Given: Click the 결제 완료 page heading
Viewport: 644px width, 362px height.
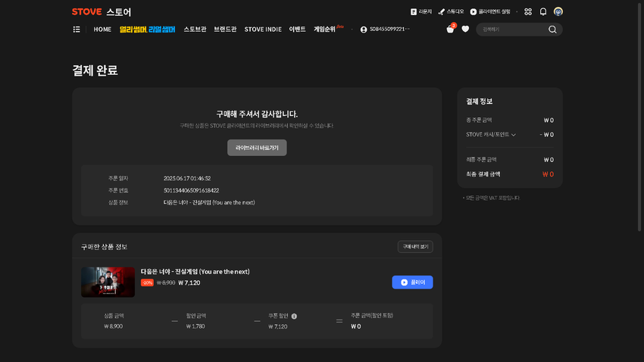Looking at the screenshot, I should 95,70.
